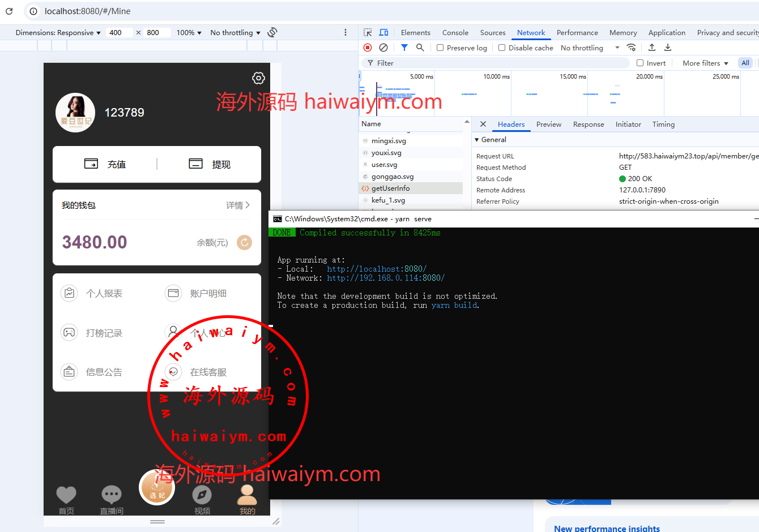
Task: Open the Dimensions Responsive dropdown
Action: (x=58, y=33)
